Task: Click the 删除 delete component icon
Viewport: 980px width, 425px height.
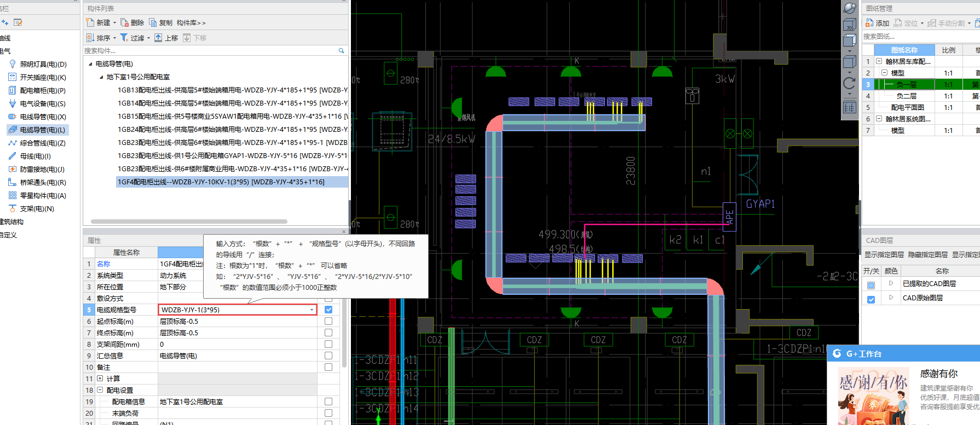Action: coord(125,22)
